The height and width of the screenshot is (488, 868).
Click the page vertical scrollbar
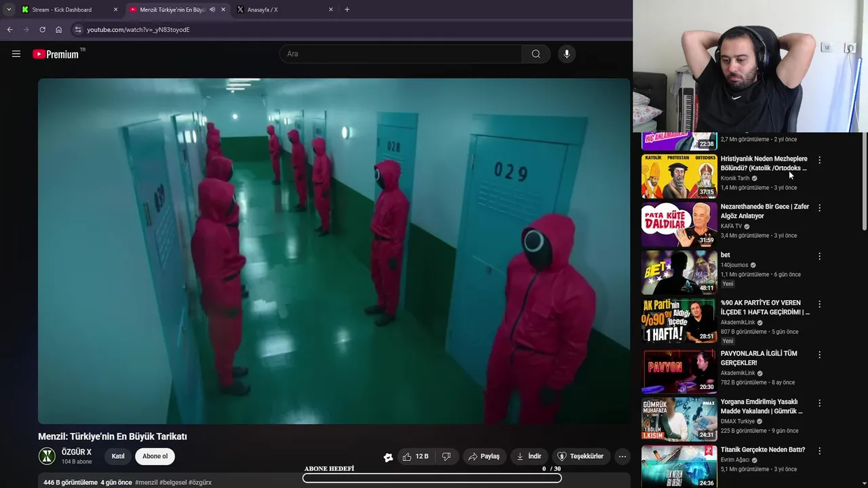(x=864, y=182)
